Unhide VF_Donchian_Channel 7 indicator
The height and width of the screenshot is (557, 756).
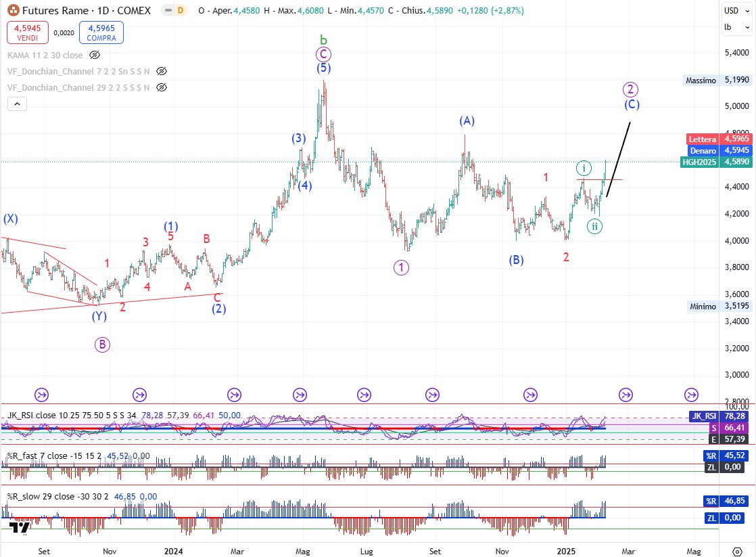tap(162, 72)
